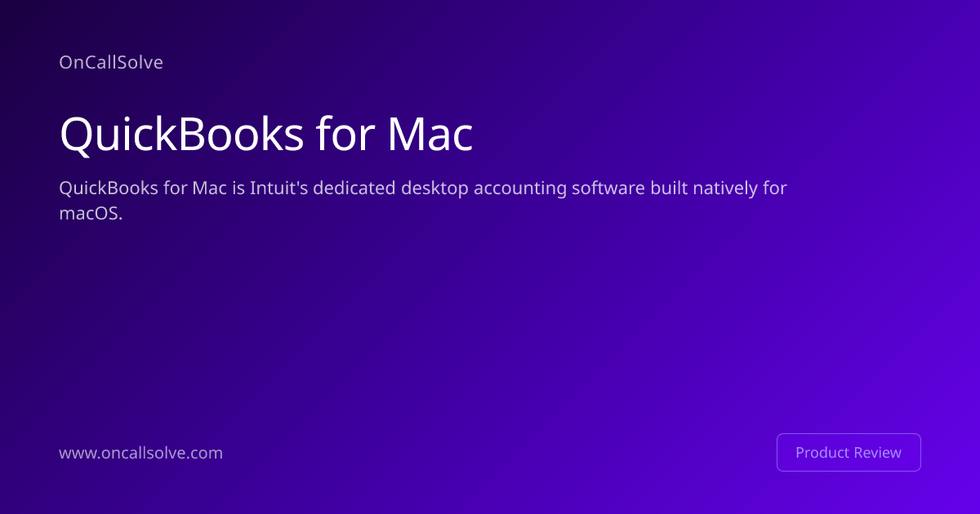Click the OnCallSolve brand name
980x514 pixels.
coord(111,62)
